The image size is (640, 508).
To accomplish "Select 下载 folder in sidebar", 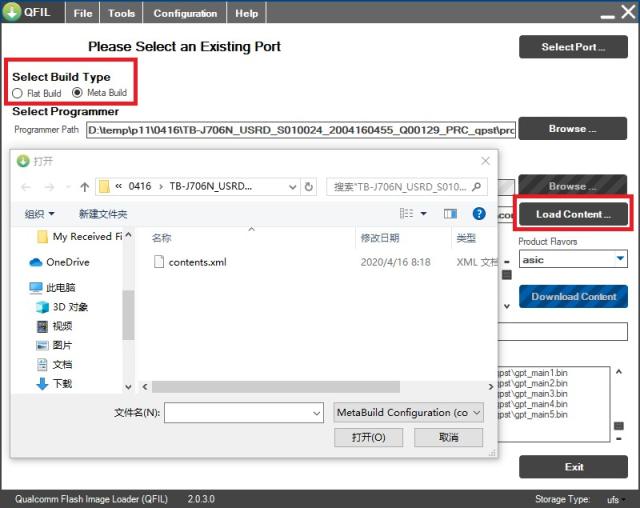I will click(54, 384).
